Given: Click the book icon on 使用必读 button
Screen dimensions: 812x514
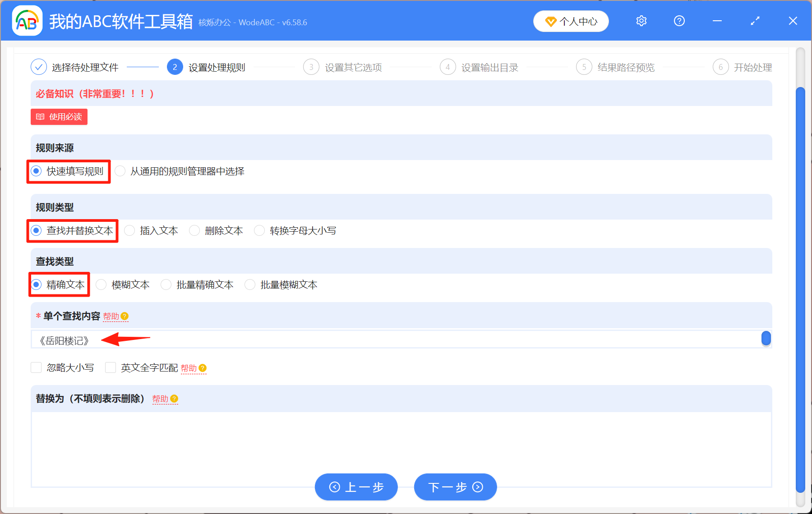Looking at the screenshot, I should pos(40,117).
